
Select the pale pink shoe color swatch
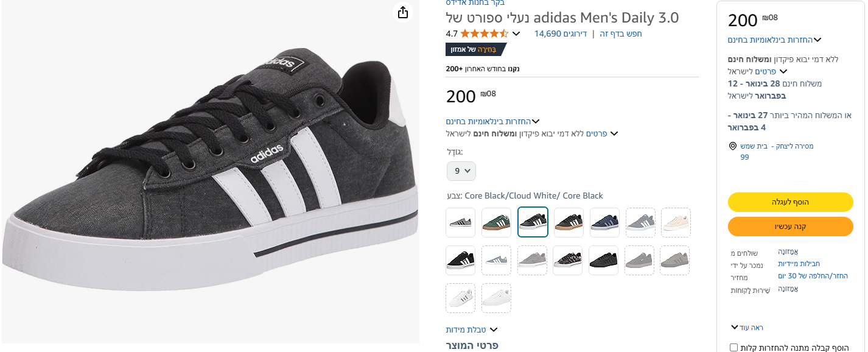point(676,223)
